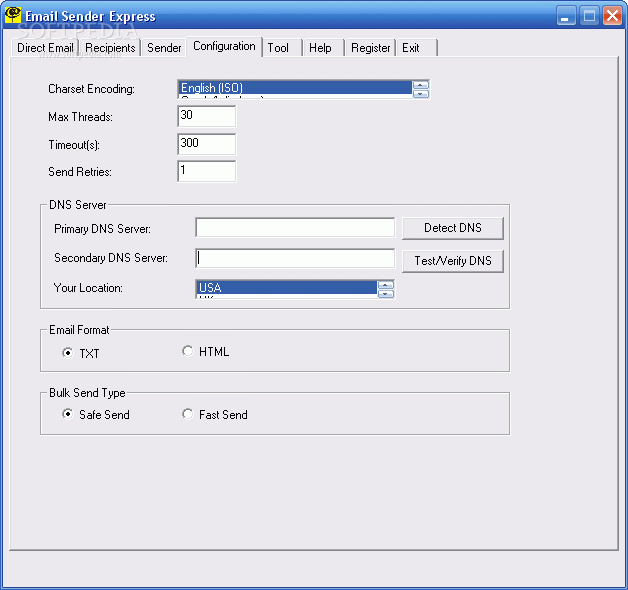This screenshot has width=628, height=590.
Task: Open the Help tab
Action: coord(324,48)
